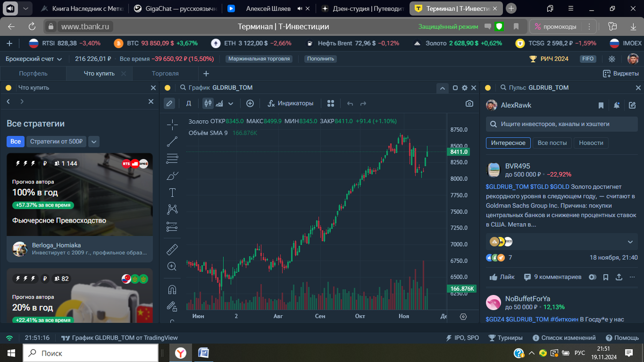Open the chart patterns tool
The height and width of the screenshot is (362, 644).
point(172,209)
